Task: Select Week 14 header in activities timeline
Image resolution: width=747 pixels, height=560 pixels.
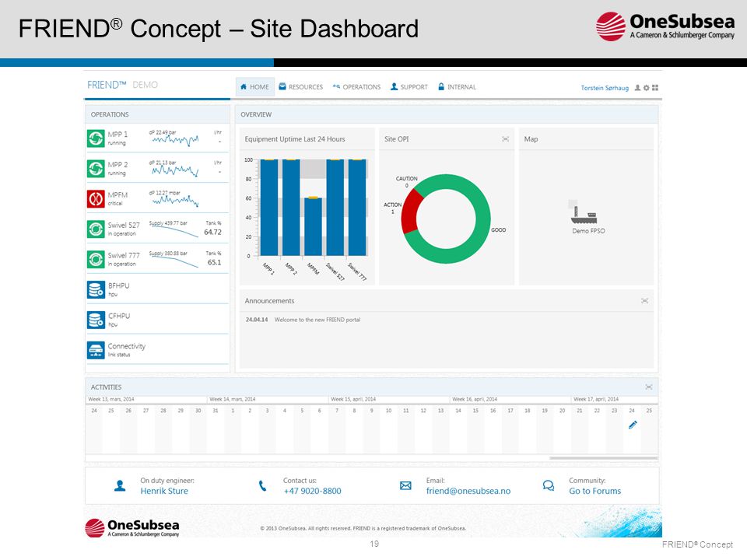Action: click(233, 399)
